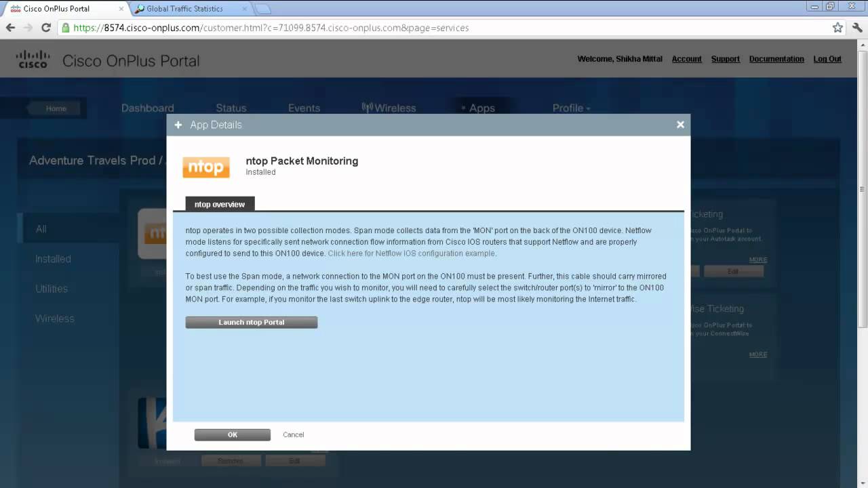The height and width of the screenshot is (488, 868).
Task: Open the Wireless menu item
Action: click(x=389, y=108)
